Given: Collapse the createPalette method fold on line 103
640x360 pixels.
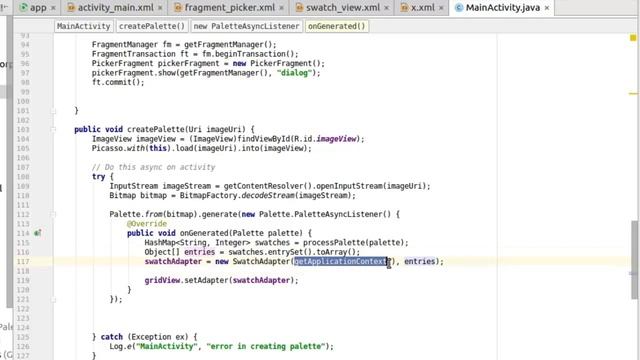Looking at the screenshot, I should (53, 130).
